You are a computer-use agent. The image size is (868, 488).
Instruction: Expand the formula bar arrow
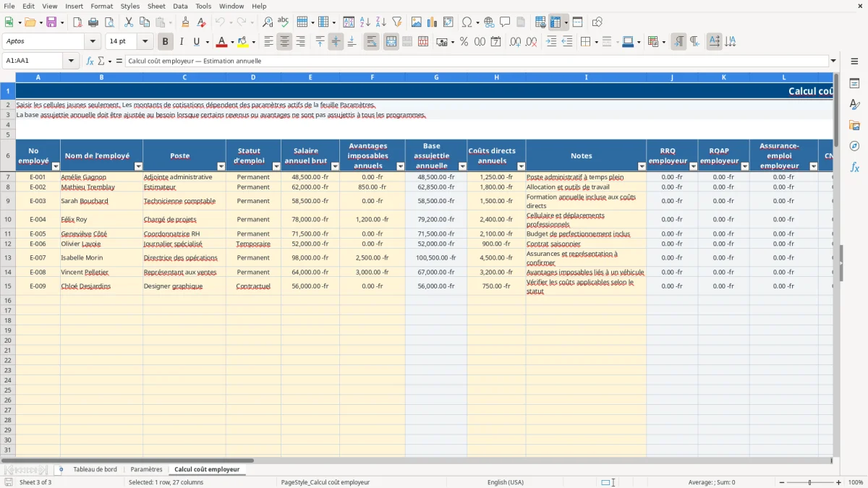(833, 61)
